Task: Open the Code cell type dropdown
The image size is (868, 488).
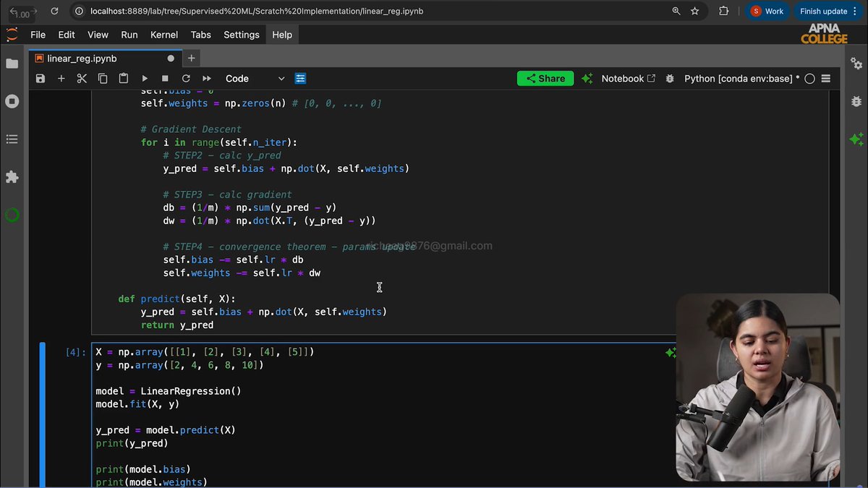Action: [255, 79]
